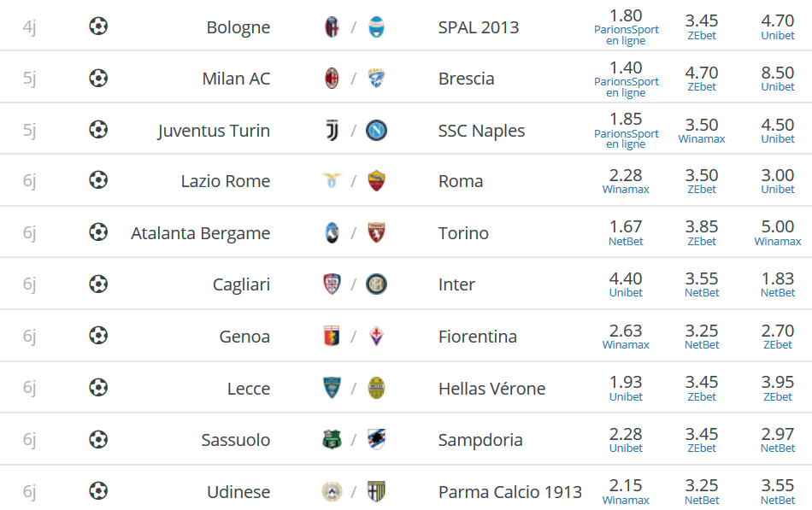Click the Inter club logo
The width and height of the screenshot is (812, 510).
pos(376,284)
